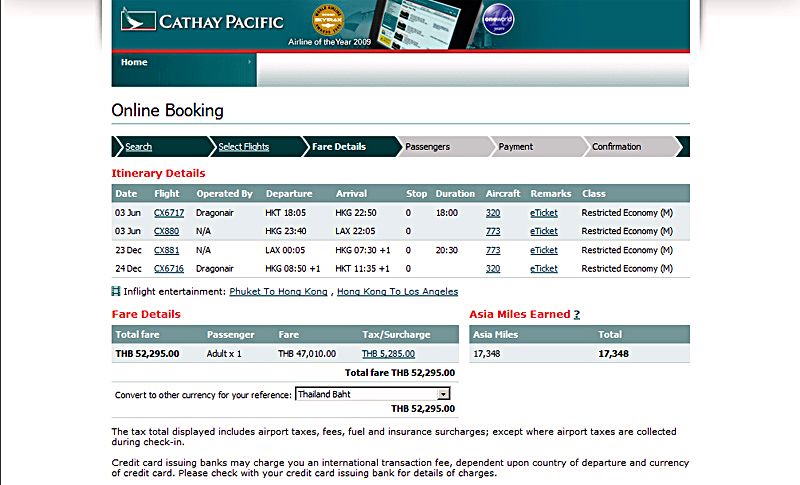Click the Tax/Surcharge column header
Screen dimensions: 800x485
(x=396, y=335)
